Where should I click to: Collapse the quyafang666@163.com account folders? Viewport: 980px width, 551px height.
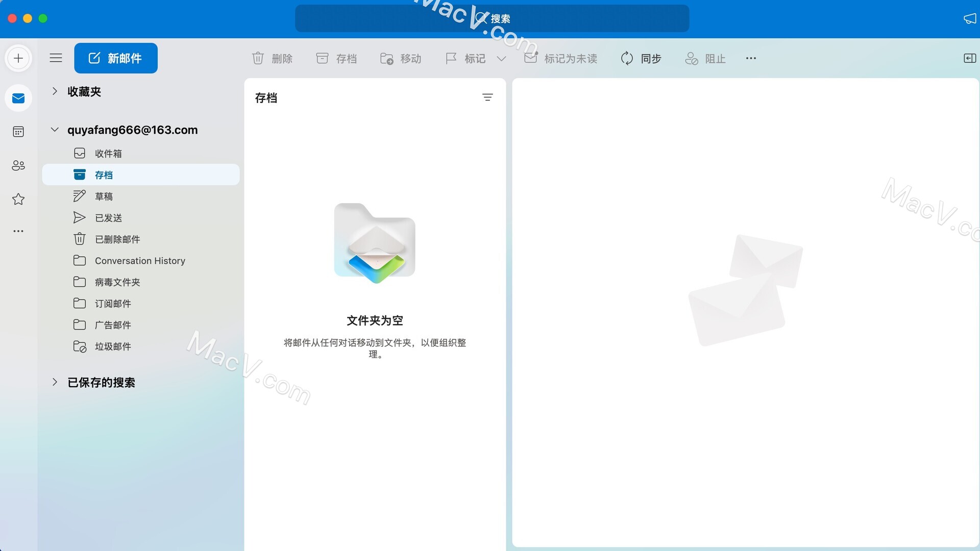point(55,129)
